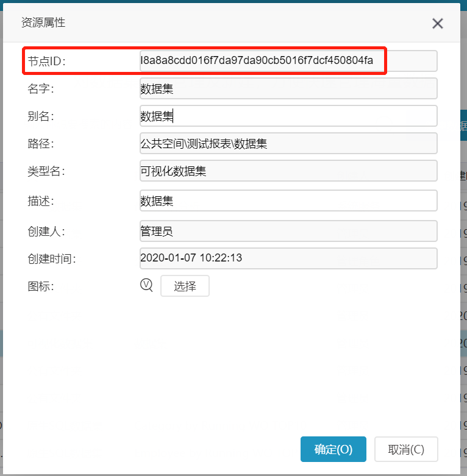This screenshot has height=476, width=467.
Task: Click the 名字 field showing 数据集
Action: [x=288, y=88]
